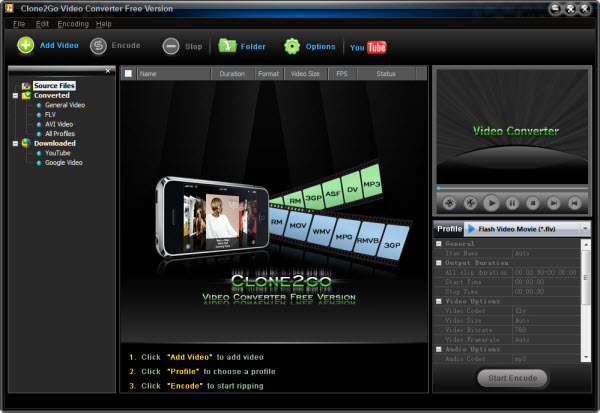Click the Converted folder icon
The width and height of the screenshot is (600, 413).
[26, 95]
